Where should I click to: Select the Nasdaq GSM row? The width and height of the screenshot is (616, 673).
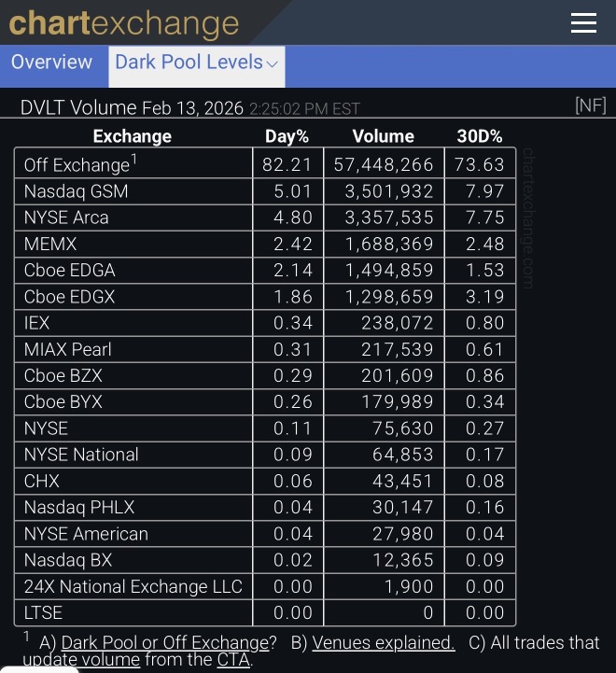click(265, 191)
